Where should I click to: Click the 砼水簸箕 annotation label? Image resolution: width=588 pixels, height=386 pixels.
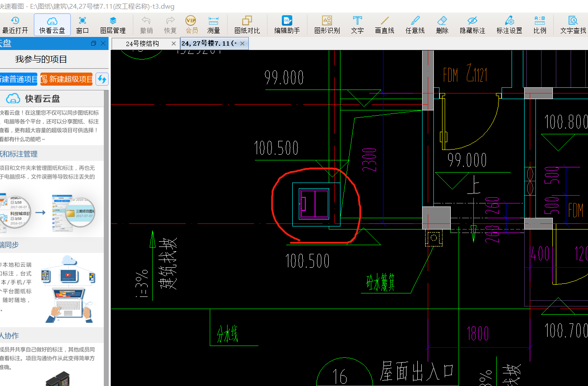point(381,283)
